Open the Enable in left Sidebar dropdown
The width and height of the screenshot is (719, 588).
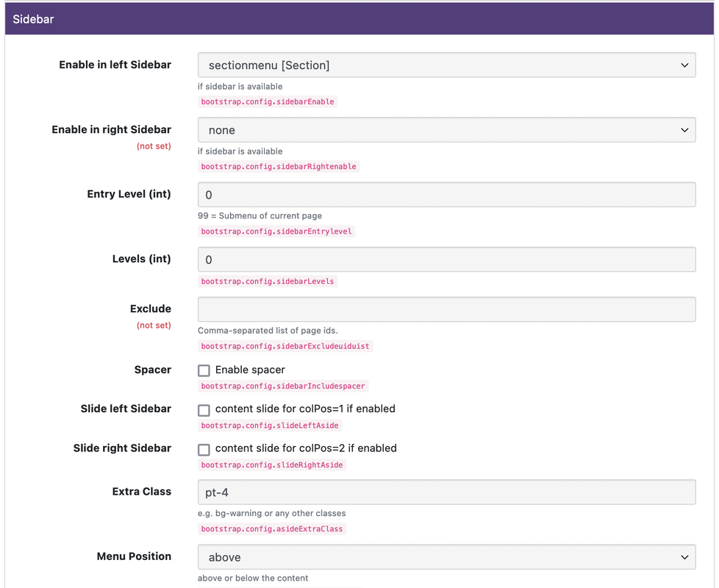coord(447,65)
